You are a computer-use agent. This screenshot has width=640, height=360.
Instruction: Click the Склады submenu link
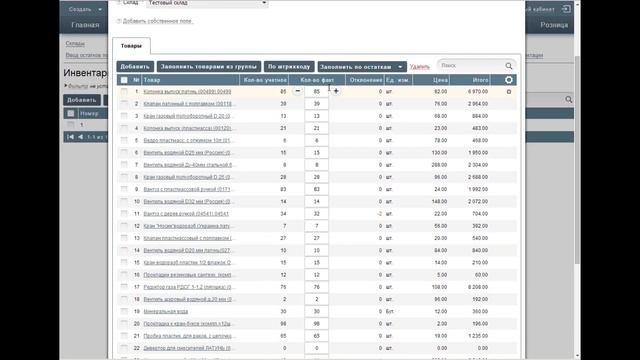click(75, 43)
